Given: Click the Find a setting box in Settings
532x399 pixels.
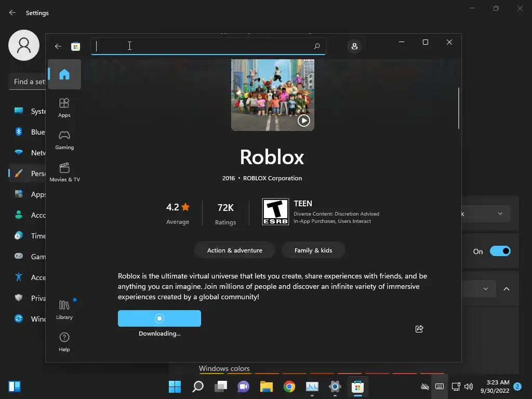Looking at the screenshot, I should click(x=27, y=82).
